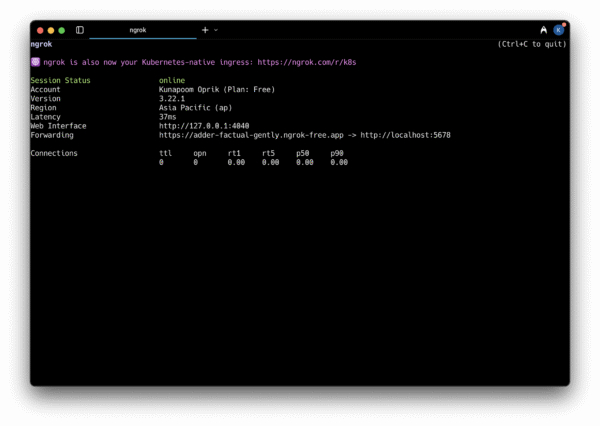This screenshot has width=600, height=426.
Task: Toggle the sidebar panel icon
Action: click(x=80, y=30)
